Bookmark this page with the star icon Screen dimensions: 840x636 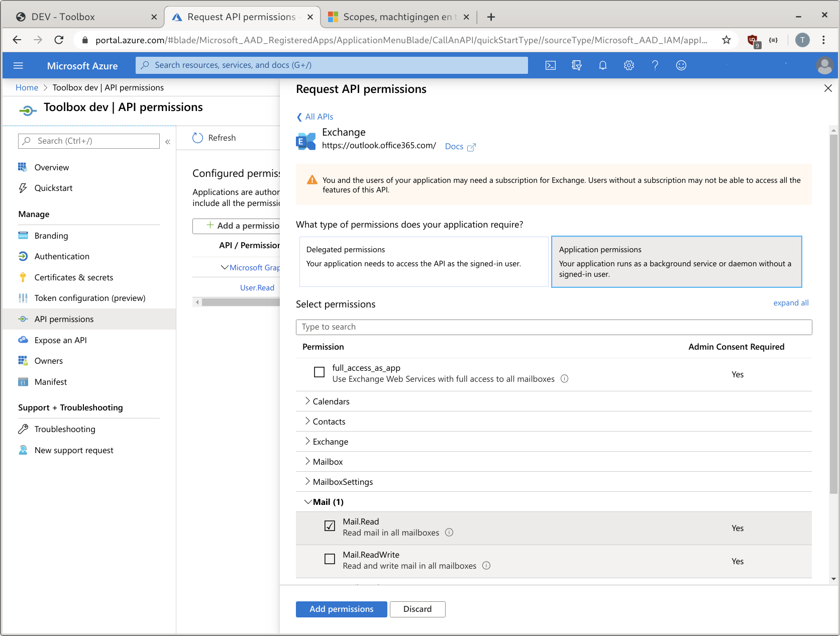tap(726, 40)
